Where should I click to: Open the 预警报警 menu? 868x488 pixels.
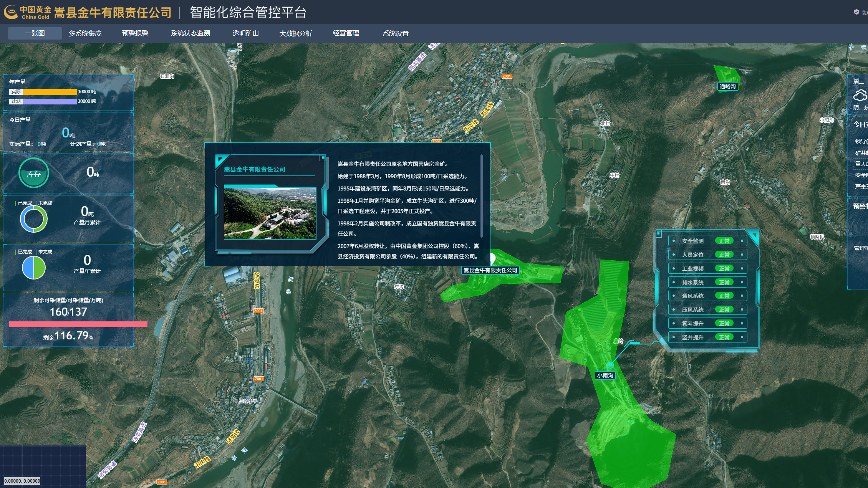[135, 33]
